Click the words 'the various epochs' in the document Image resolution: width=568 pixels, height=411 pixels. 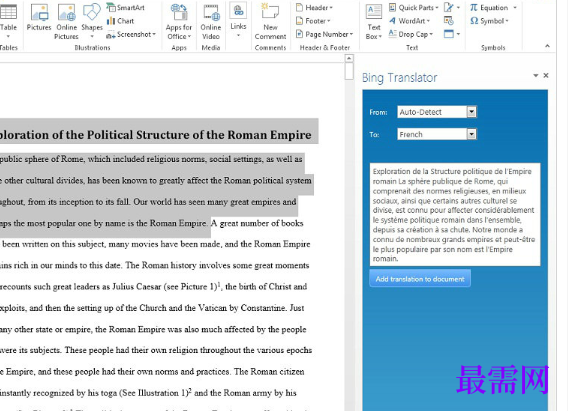coord(277,350)
